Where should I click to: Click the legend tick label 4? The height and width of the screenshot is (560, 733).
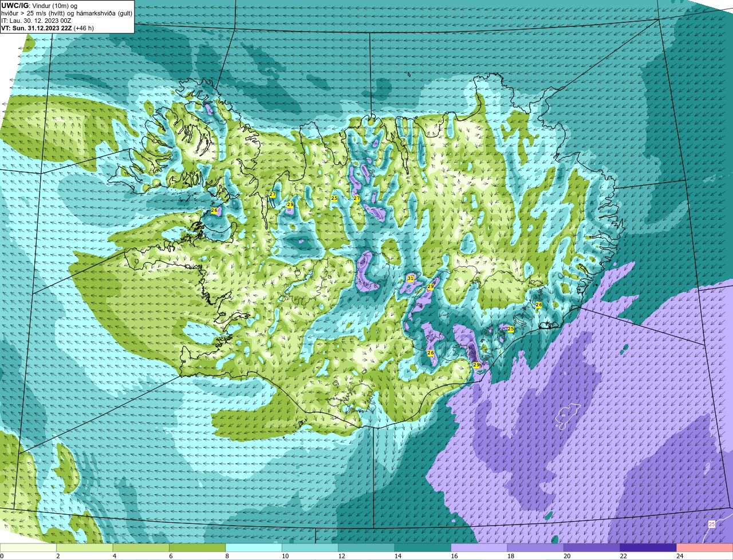tap(115, 556)
